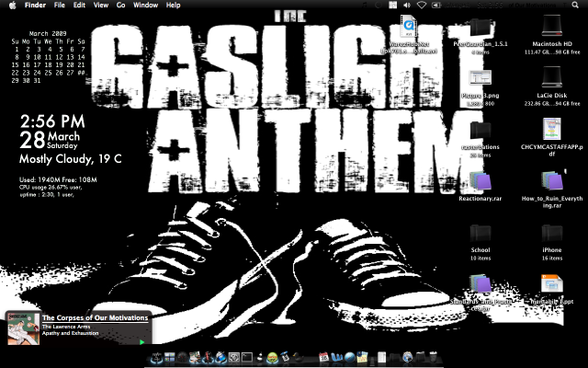Click The Lawrence Arms artist name
The height and width of the screenshot is (368, 588).
coord(66,327)
